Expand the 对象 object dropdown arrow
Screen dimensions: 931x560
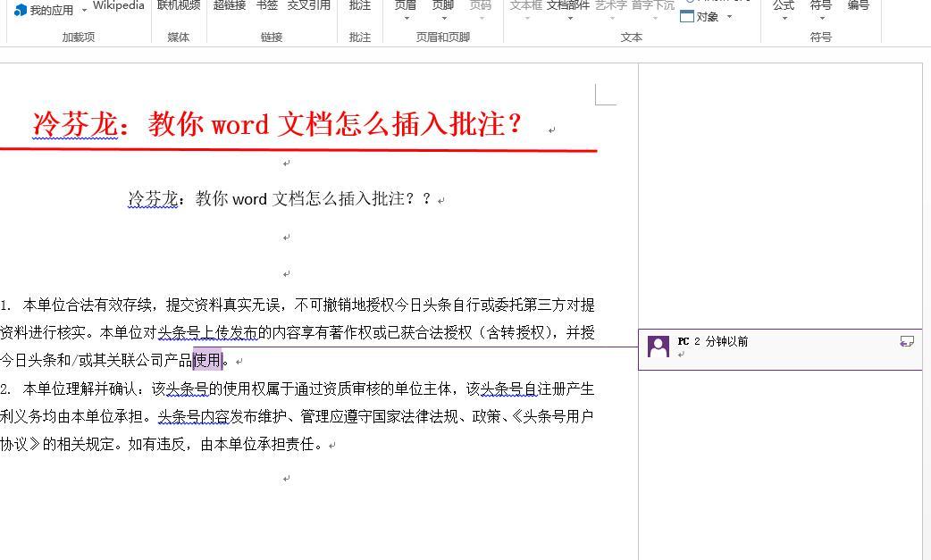click(729, 17)
